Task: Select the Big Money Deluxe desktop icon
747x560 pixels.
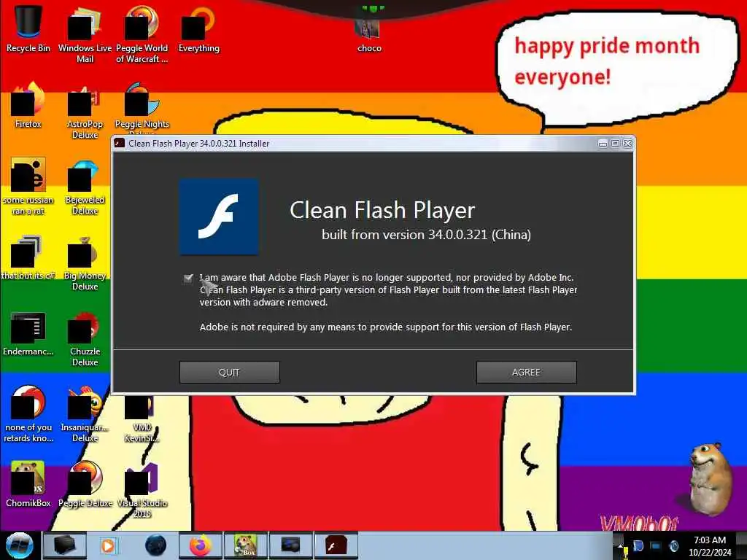Action: (85, 262)
